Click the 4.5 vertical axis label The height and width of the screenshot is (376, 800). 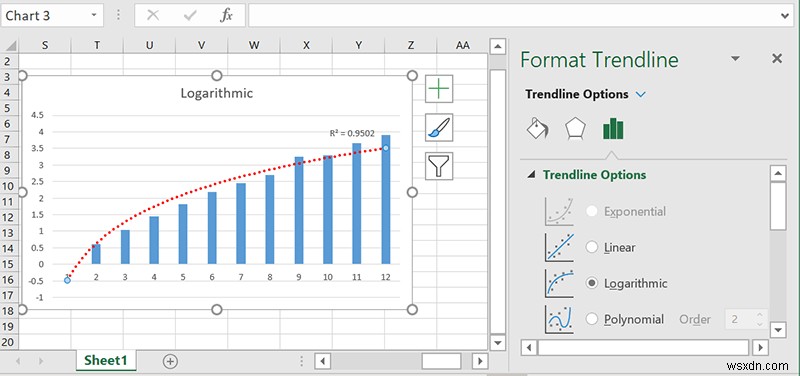pyautogui.click(x=37, y=115)
